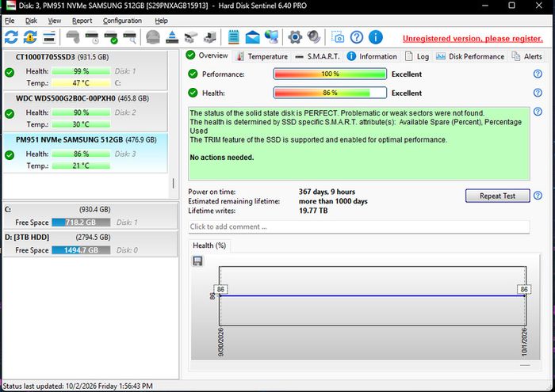Open the View menu
The height and width of the screenshot is (392, 555).
[55, 21]
